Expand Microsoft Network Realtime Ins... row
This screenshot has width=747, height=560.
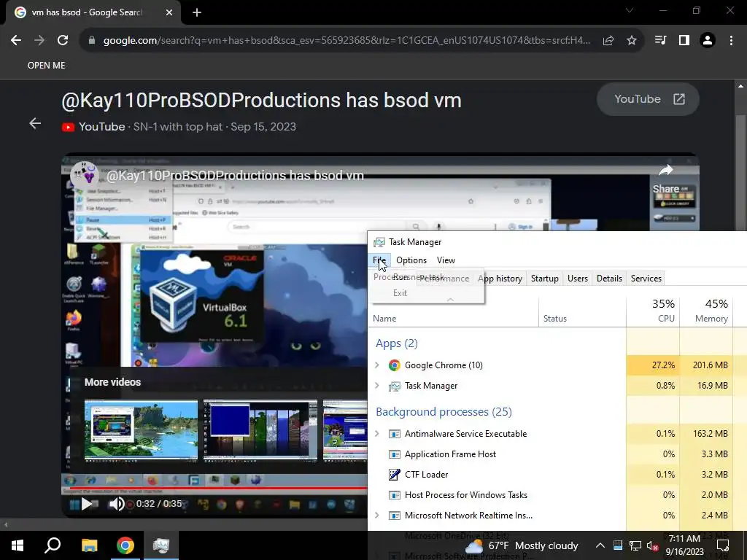coord(377,516)
